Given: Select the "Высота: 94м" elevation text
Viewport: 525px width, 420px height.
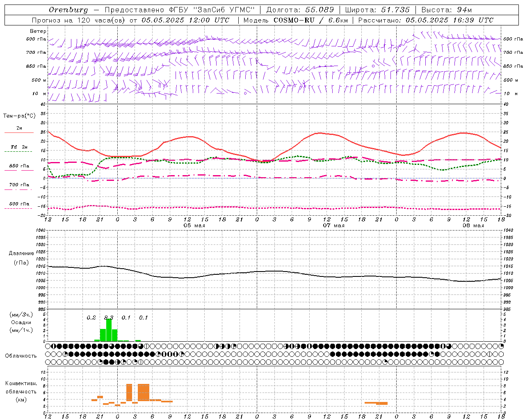Looking at the screenshot, I should 447,10.
